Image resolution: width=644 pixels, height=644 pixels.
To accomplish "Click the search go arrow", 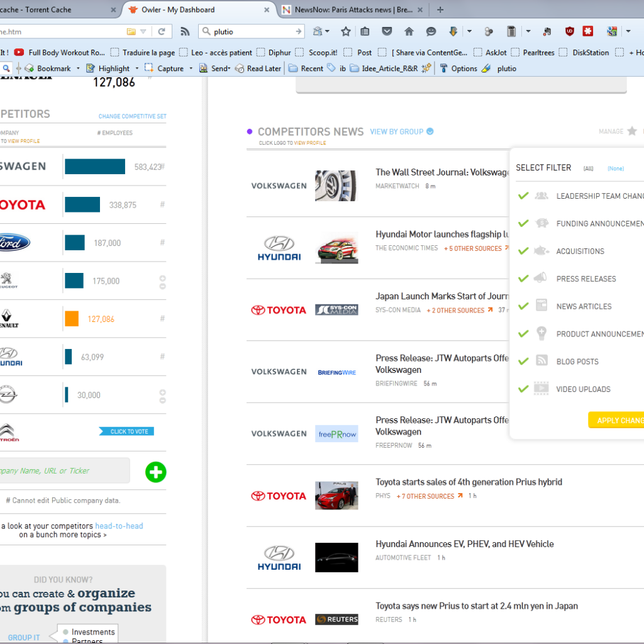I will pyautogui.click(x=299, y=31).
